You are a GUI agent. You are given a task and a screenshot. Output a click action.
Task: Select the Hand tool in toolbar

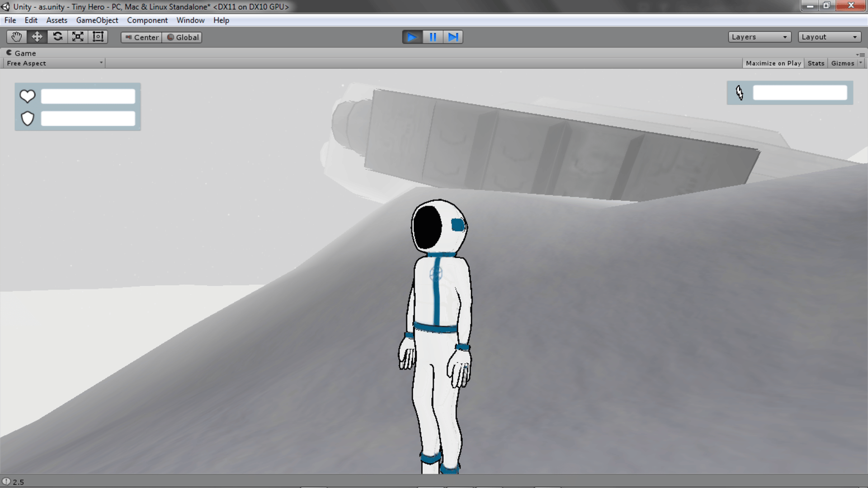[17, 37]
